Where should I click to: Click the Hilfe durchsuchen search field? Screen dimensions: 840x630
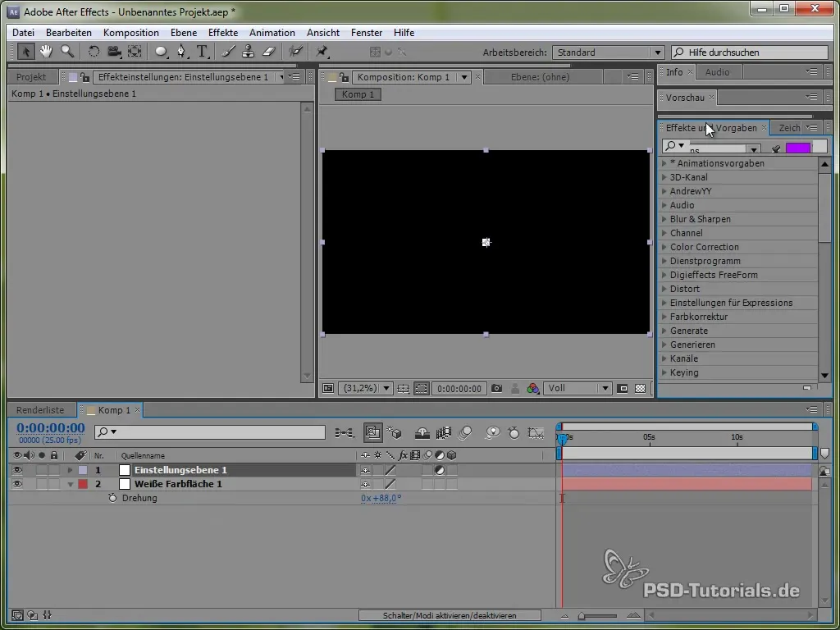(x=750, y=52)
